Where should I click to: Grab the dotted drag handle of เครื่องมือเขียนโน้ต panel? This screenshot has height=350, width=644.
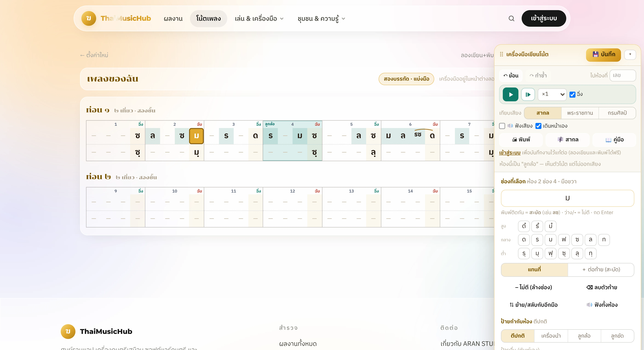pos(501,54)
